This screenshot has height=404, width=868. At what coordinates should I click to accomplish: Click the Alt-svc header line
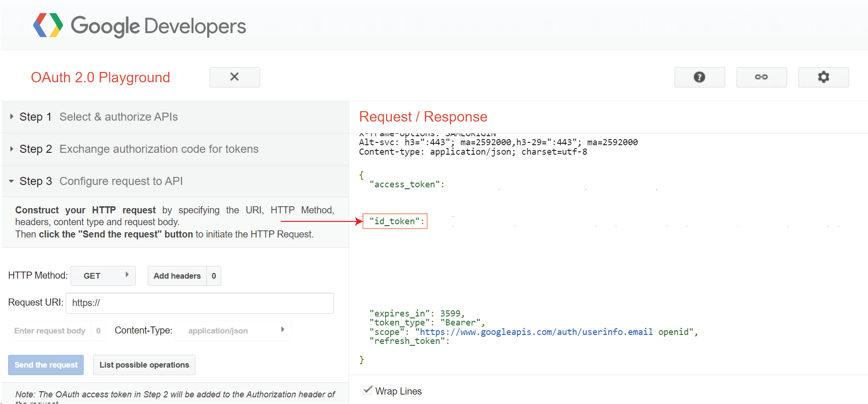coord(498,142)
